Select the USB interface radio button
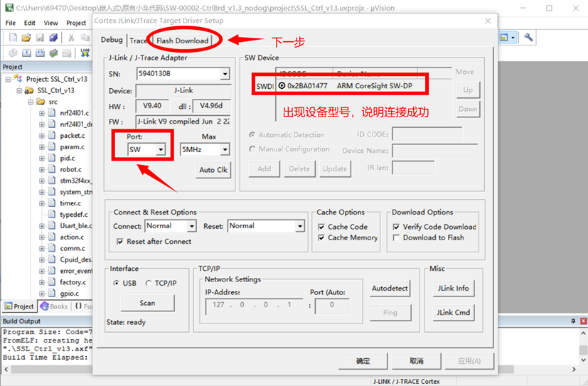The width and height of the screenshot is (588, 386). click(x=117, y=284)
